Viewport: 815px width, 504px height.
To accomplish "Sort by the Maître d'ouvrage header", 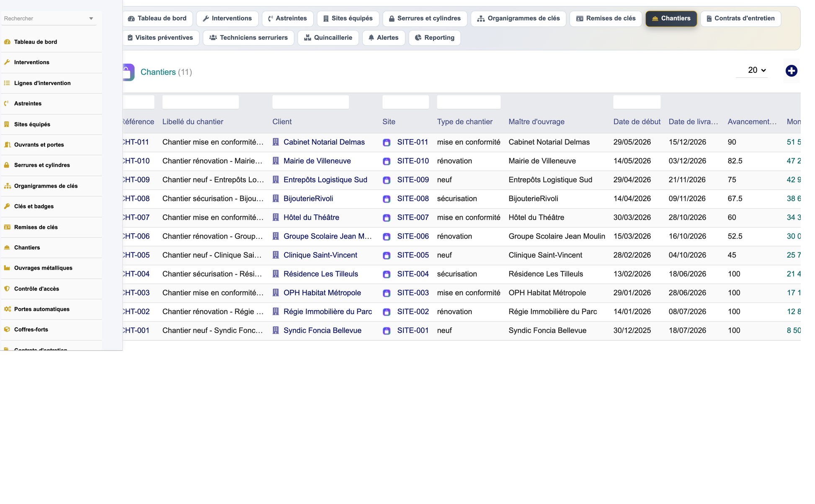I will (536, 122).
